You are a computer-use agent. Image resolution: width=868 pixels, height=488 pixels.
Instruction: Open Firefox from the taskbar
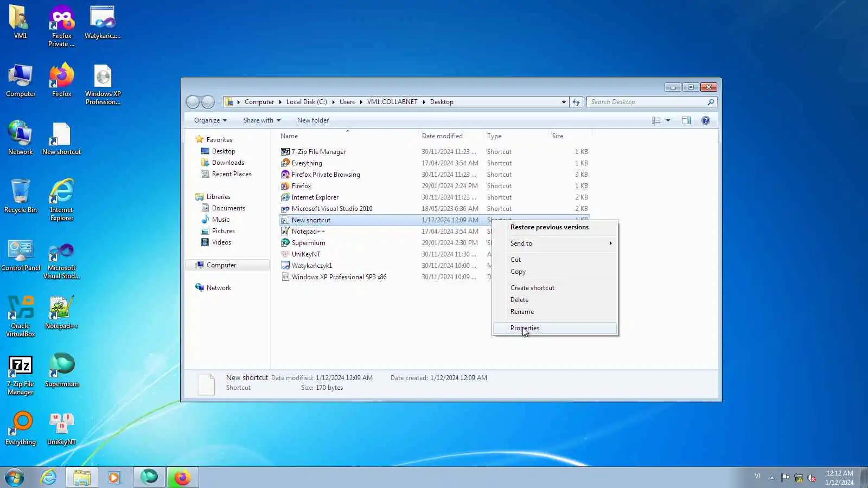click(182, 477)
